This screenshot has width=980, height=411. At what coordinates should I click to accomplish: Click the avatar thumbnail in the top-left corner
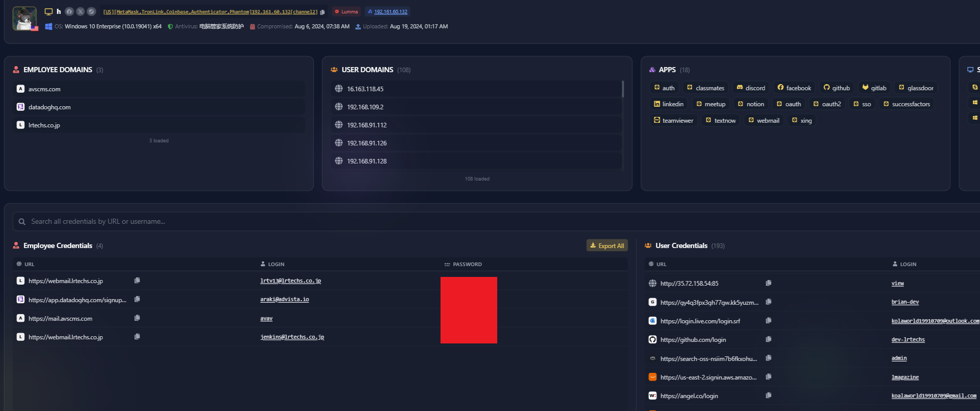[25, 19]
